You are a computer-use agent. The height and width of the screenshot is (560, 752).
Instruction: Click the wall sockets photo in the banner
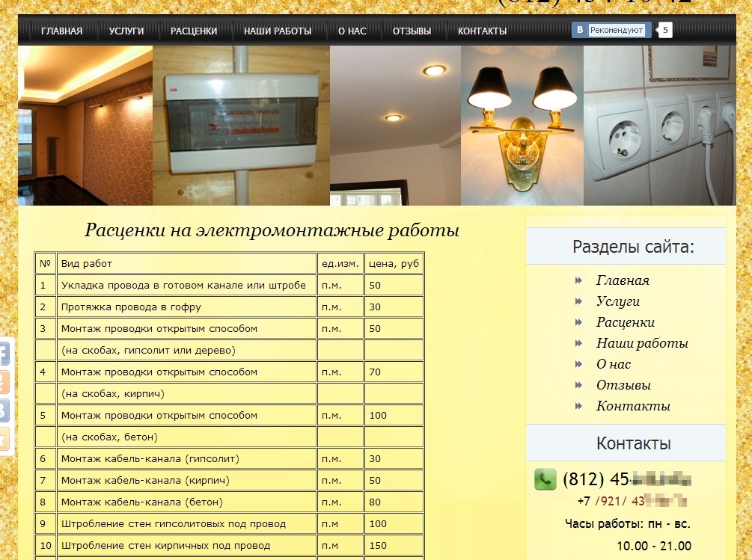660,126
